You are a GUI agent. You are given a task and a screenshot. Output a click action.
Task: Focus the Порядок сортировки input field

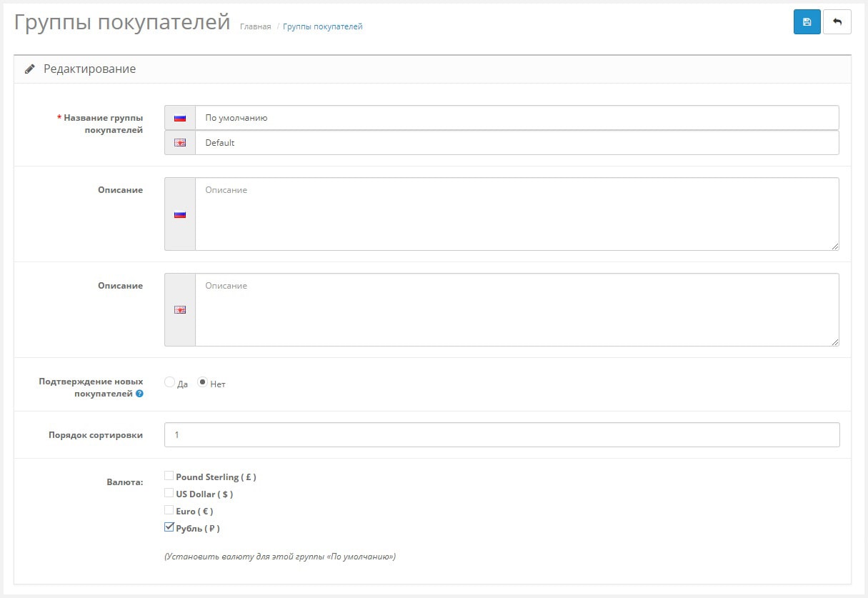click(502, 434)
